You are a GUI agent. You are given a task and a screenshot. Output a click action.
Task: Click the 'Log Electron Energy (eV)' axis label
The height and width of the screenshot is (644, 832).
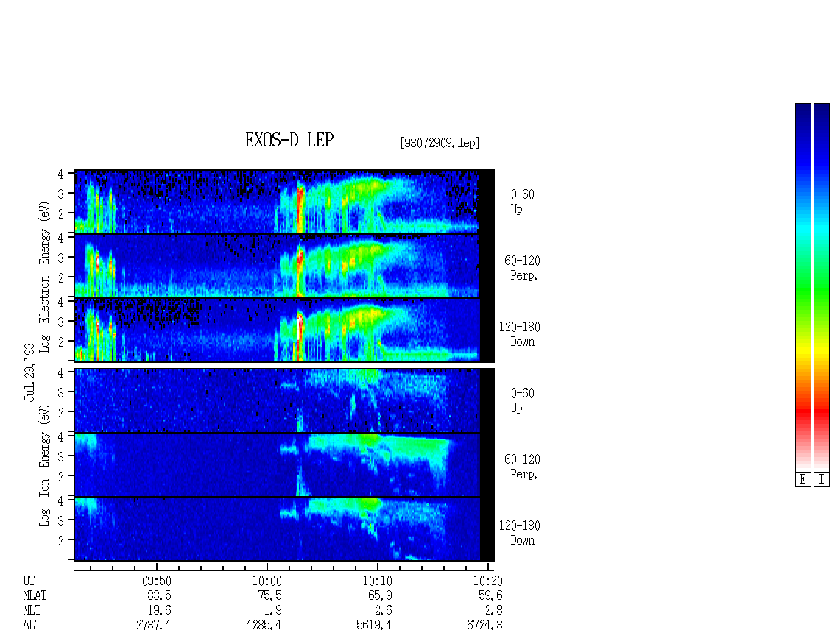[44, 277]
